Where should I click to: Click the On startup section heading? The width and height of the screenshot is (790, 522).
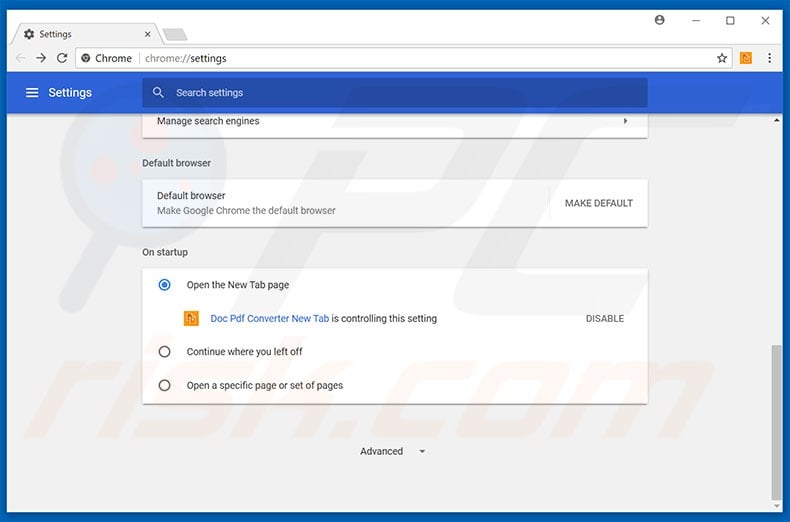click(165, 252)
